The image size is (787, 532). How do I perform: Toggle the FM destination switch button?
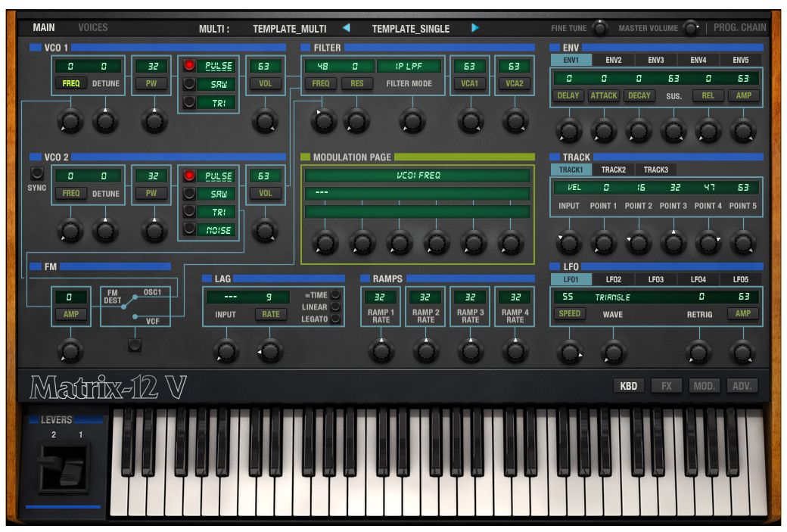point(135,345)
